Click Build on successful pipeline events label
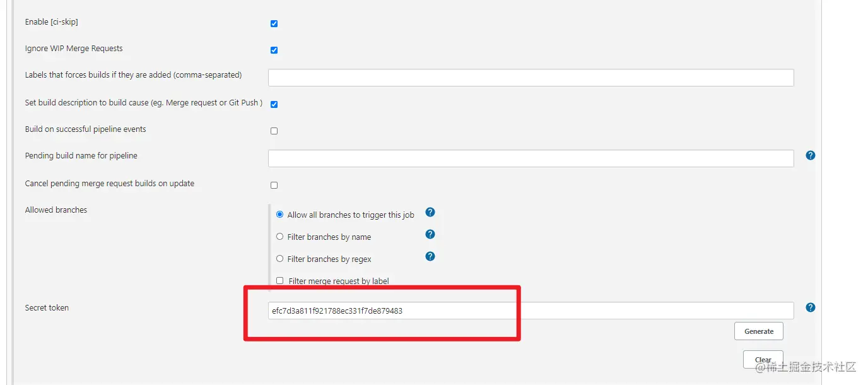Viewport: 868px width, 385px height. [x=86, y=129]
